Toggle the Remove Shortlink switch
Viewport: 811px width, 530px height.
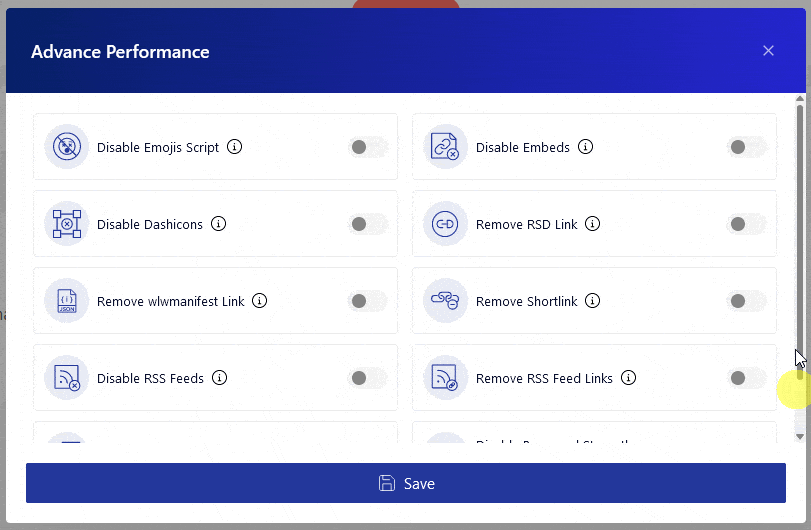(747, 301)
